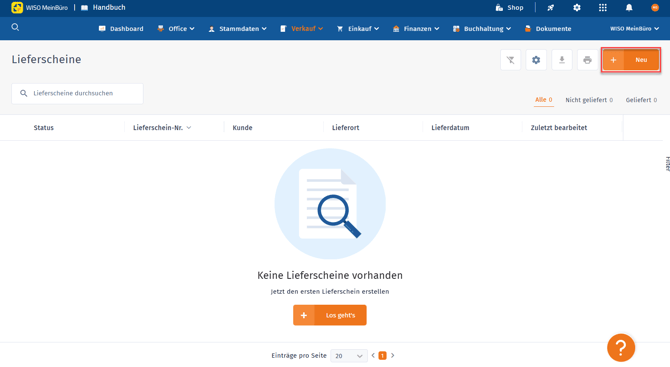Select the Nicht geliefert tab

click(x=589, y=100)
